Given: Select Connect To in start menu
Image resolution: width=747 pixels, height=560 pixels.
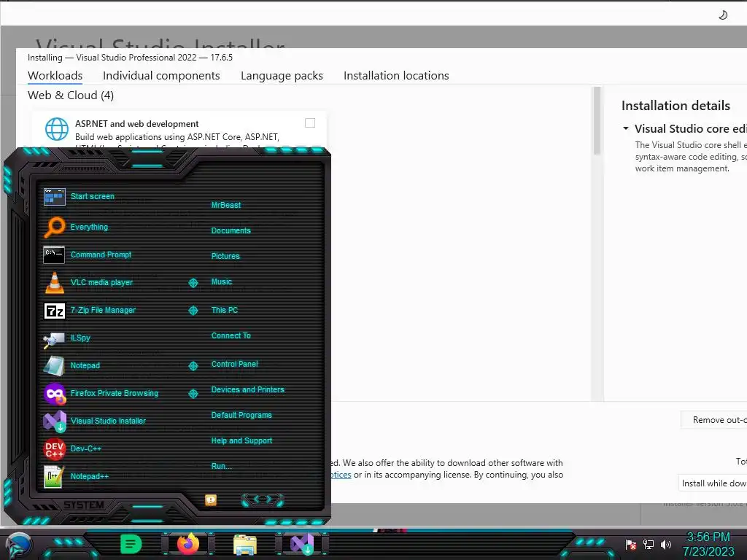Looking at the screenshot, I should [231, 335].
